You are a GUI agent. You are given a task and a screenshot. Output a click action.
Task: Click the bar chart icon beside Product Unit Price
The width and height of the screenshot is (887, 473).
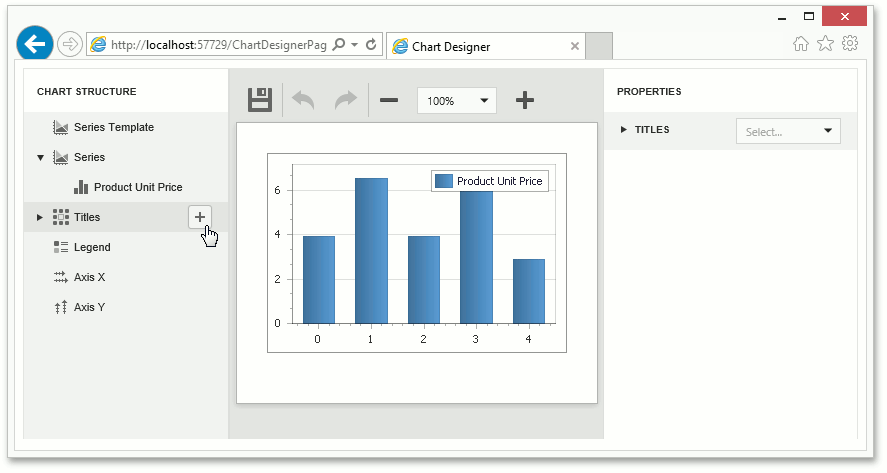81,187
